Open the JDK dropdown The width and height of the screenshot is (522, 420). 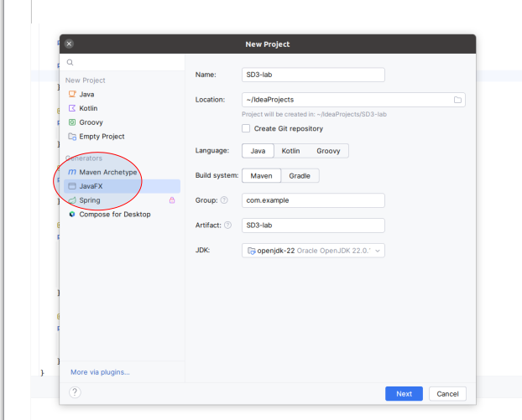(313, 251)
